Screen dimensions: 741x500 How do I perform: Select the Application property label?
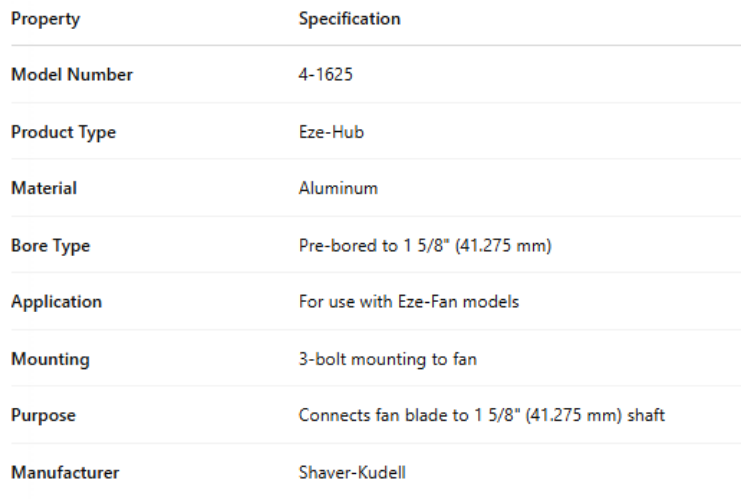(56, 301)
